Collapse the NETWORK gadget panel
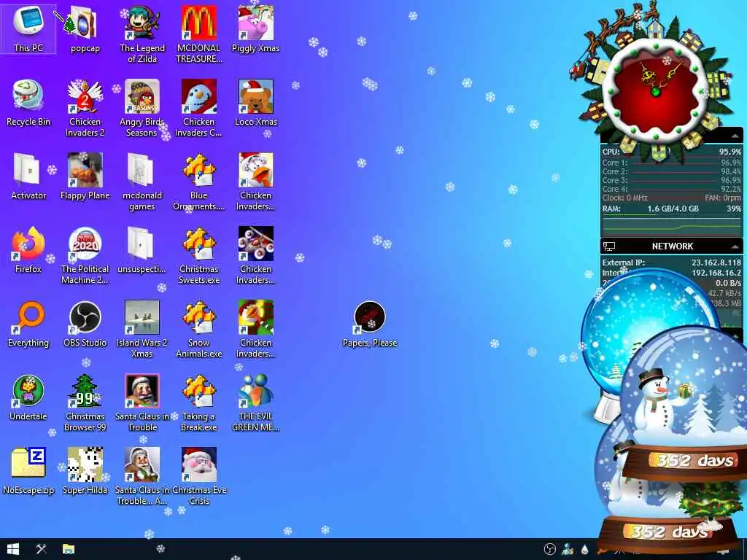 pyautogui.click(x=735, y=246)
